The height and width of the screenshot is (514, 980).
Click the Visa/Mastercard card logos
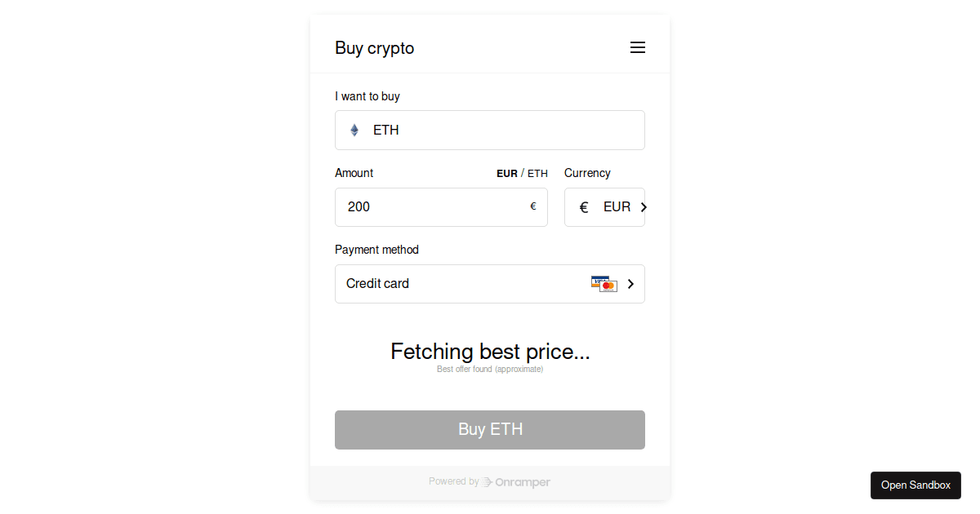pos(604,284)
